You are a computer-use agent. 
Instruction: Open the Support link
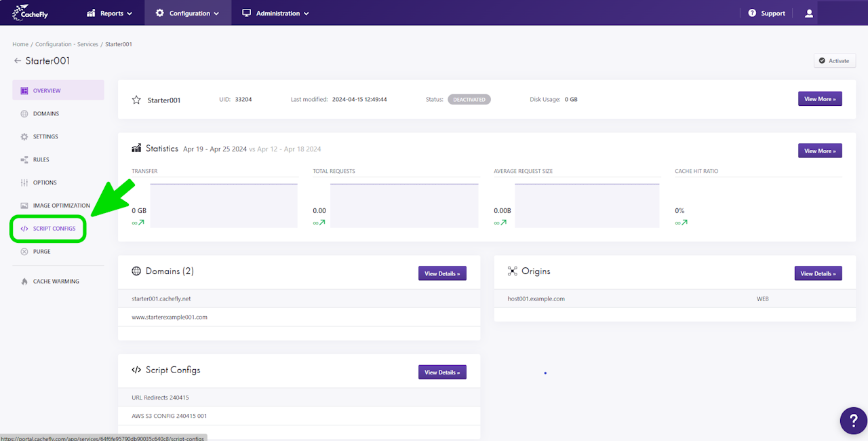(x=766, y=13)
